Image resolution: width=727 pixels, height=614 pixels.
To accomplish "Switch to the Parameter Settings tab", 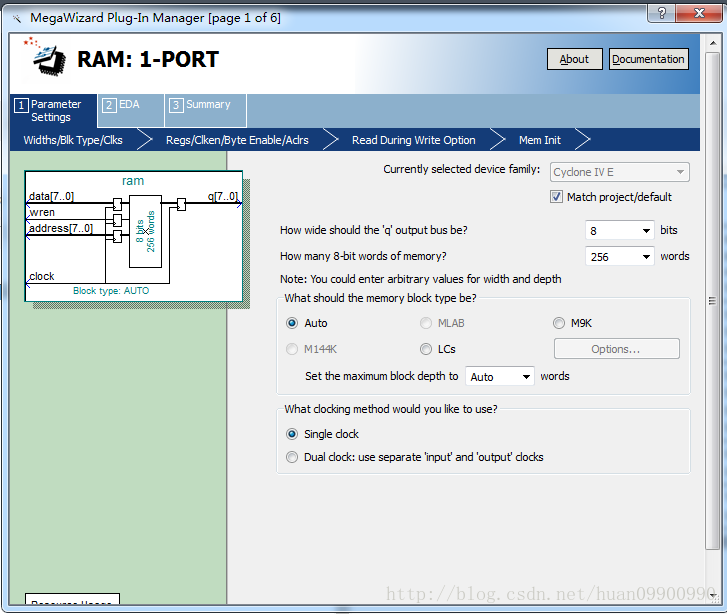I will tap(53, 110).
